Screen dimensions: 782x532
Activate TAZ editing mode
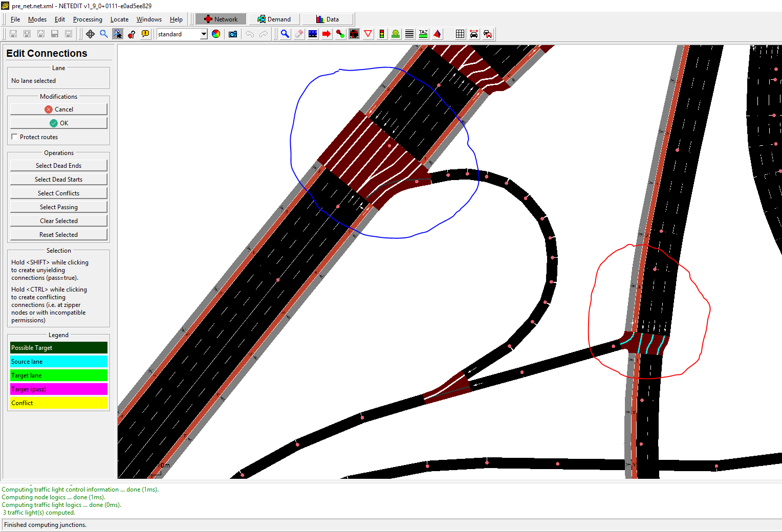pos(423,34)
